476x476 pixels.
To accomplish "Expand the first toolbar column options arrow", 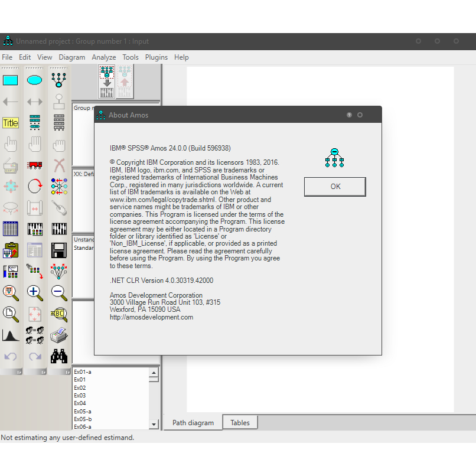I will point(18,372).
